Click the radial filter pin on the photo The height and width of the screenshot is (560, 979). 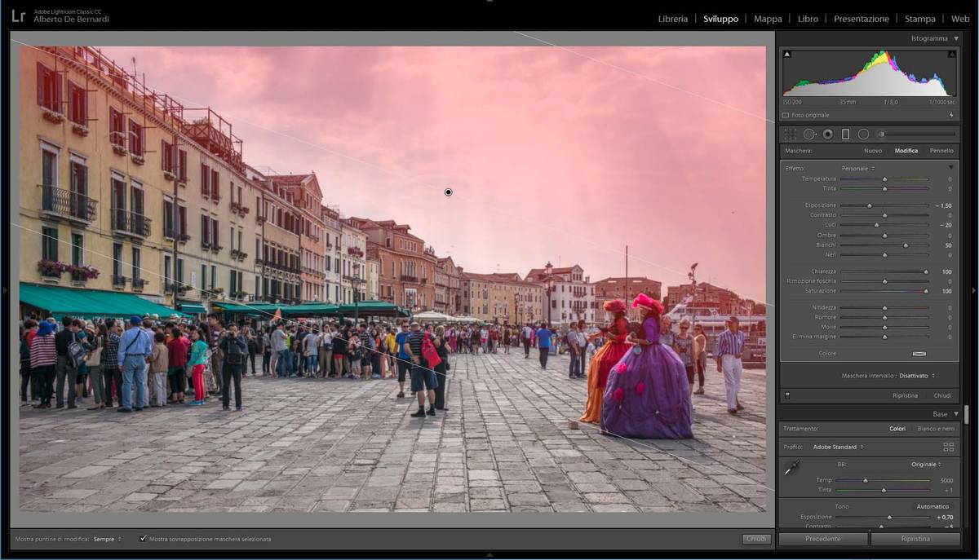(448, 192)
